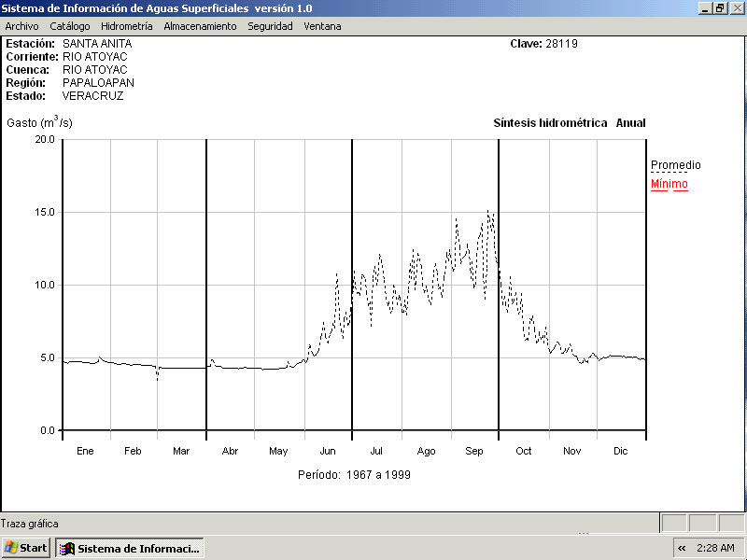Toggle the red Mínimo legend entry

click(x=669, y=184)
